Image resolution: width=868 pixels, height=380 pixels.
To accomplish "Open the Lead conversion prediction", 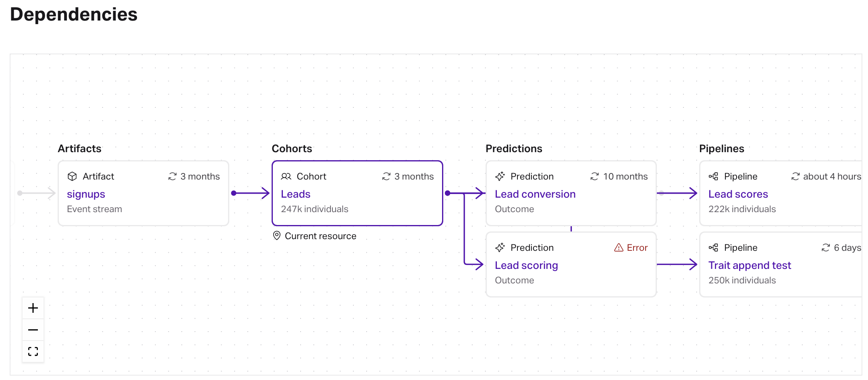I will point(535,194).
